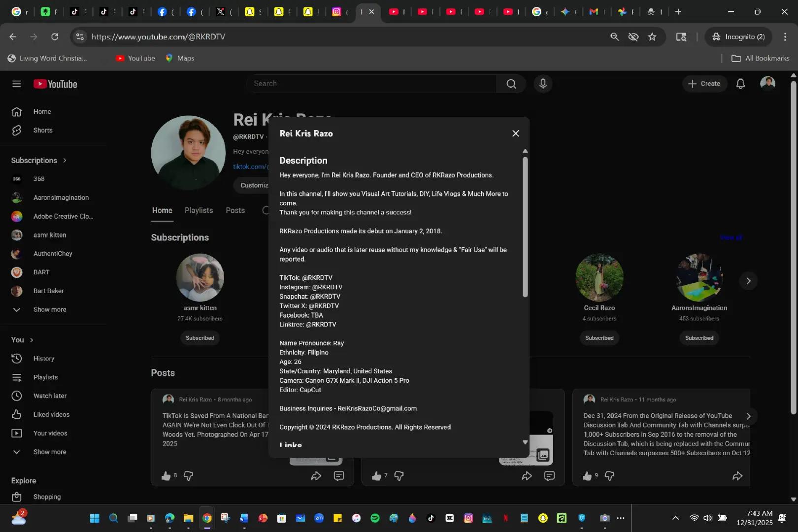Open YouTube bookmark in bookmarks bar
The height and width of the screenshot is (532, 798).
tap(135, 58)
